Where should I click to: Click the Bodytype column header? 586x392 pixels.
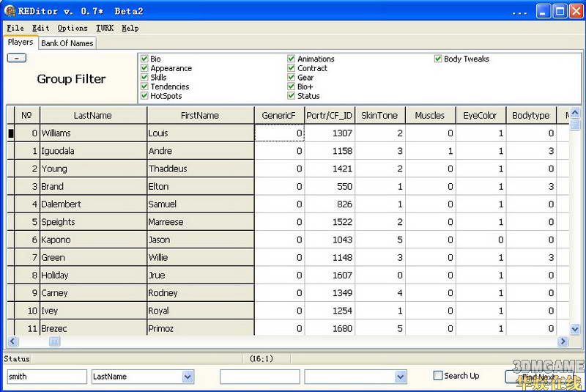point(531,116)
